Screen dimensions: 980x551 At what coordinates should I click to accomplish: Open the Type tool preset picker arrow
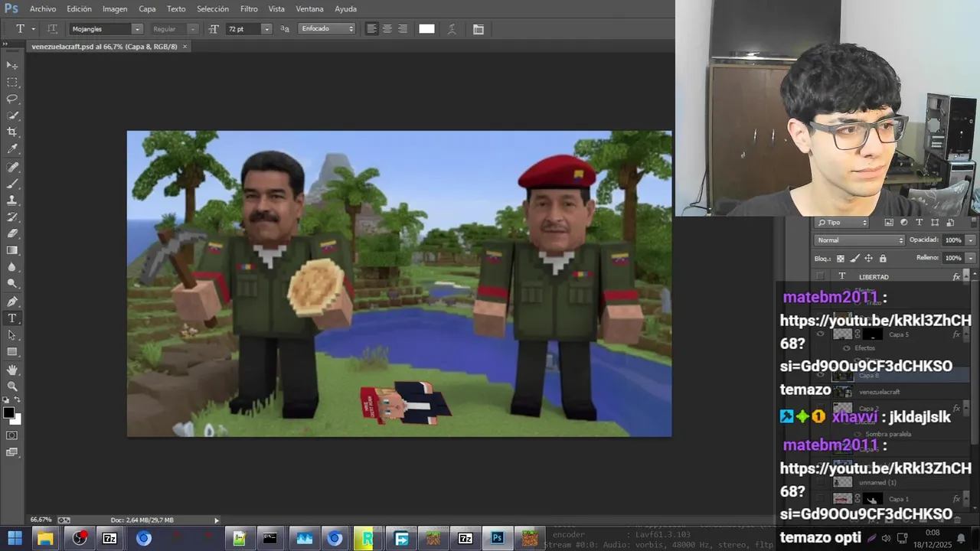pyautogui.click(x=33, y=29)
